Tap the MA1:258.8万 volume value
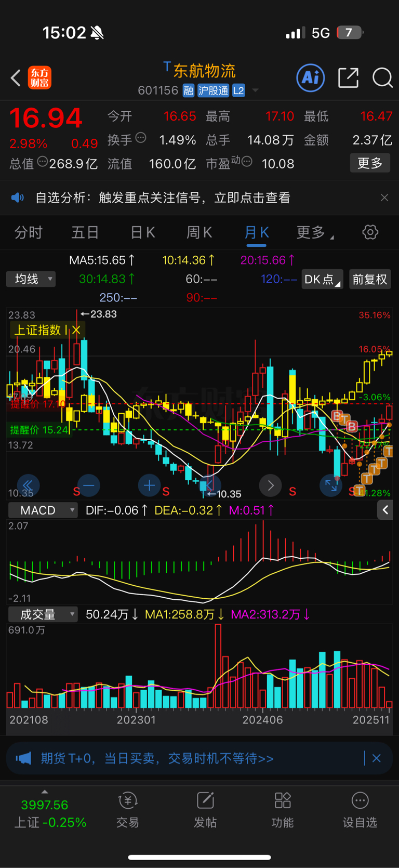The height and width of the screenshot is (868, 399). tap(184, 614)
